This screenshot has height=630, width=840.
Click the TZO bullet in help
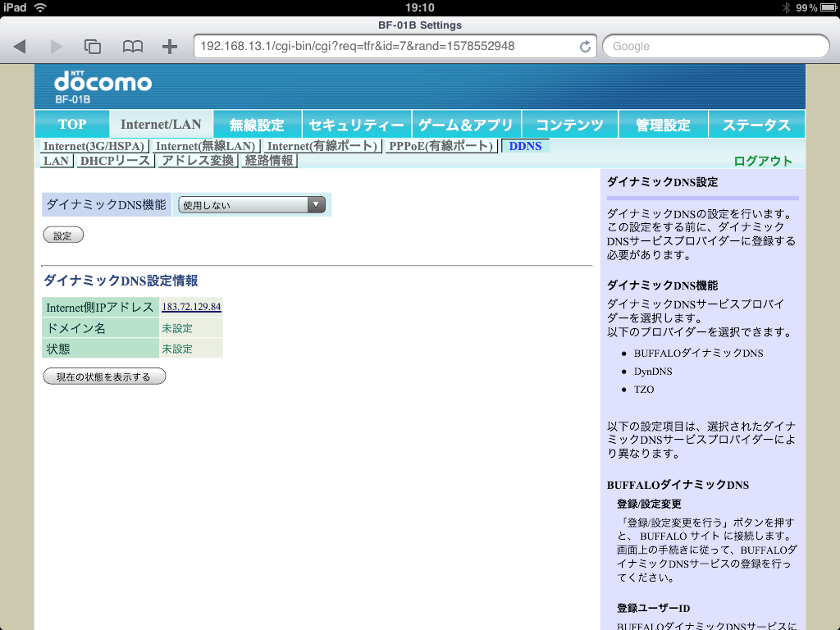[x=644, y=390]
